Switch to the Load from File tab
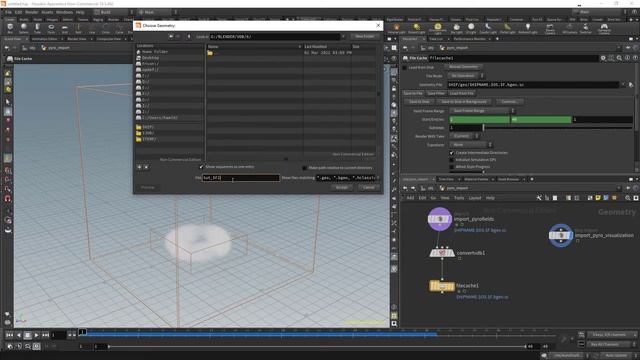The height and width of the screenshot is (360, 640). tap(461, 93)
